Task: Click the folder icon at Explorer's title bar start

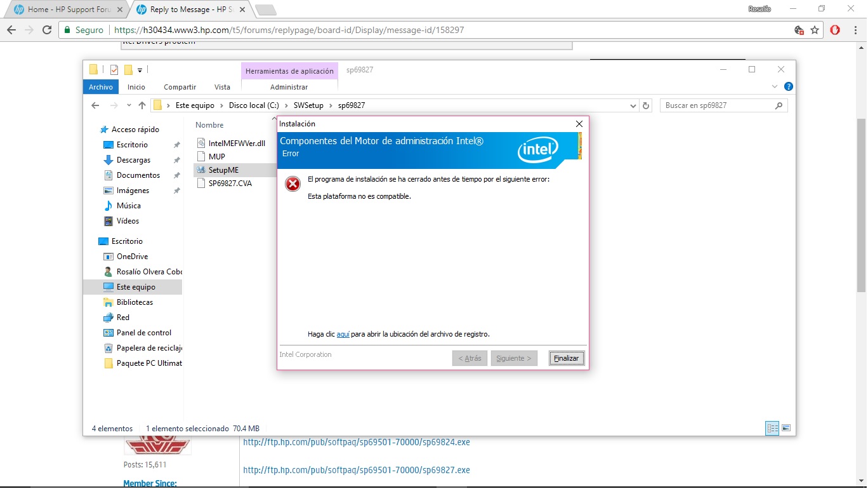Action: [93, 70]
